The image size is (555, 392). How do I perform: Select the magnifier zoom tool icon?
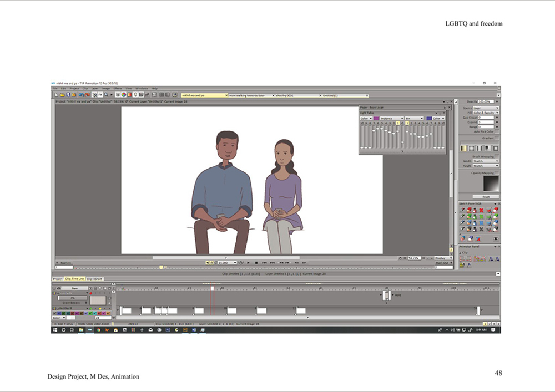pos(106,95)
